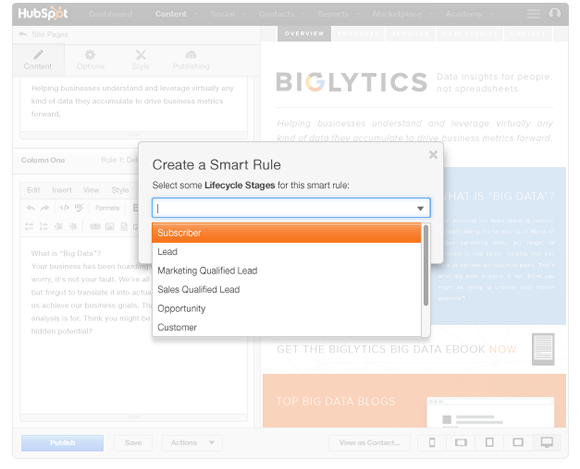Choose Opportunity from lifecycle list
Screen dimensions: 580x469
pyautogui.click(x=286, y=308)
